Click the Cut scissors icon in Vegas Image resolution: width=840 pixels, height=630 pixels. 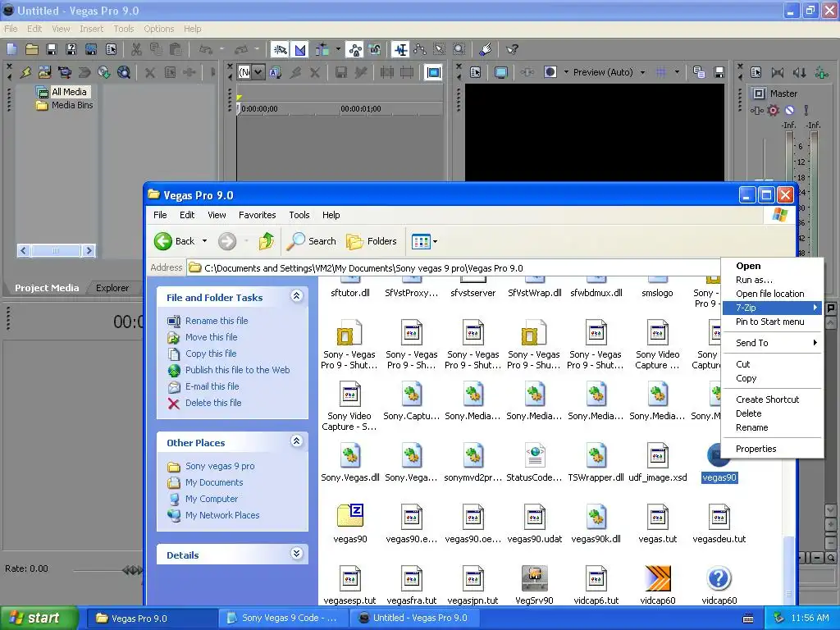click(x=137, y=49)
